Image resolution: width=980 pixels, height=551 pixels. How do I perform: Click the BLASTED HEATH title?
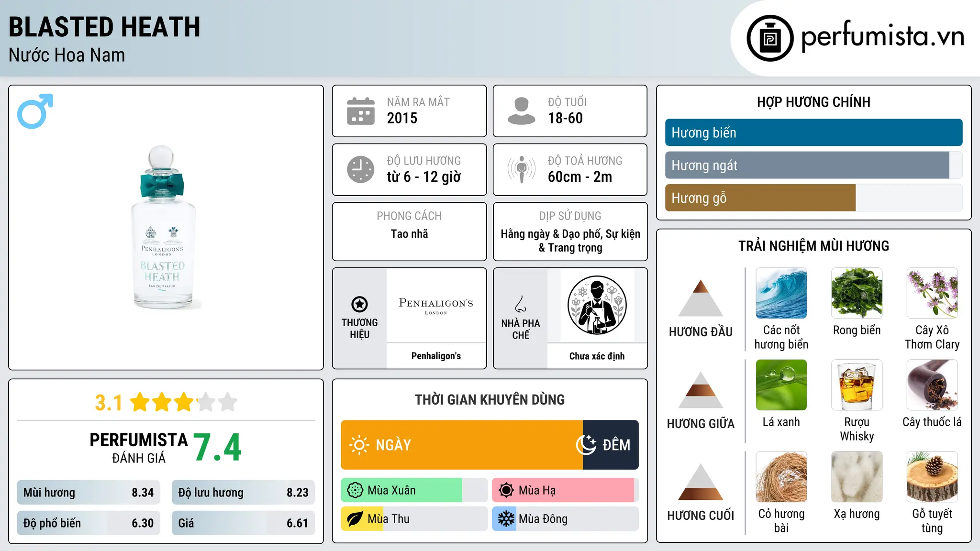(x=104, y=27)
